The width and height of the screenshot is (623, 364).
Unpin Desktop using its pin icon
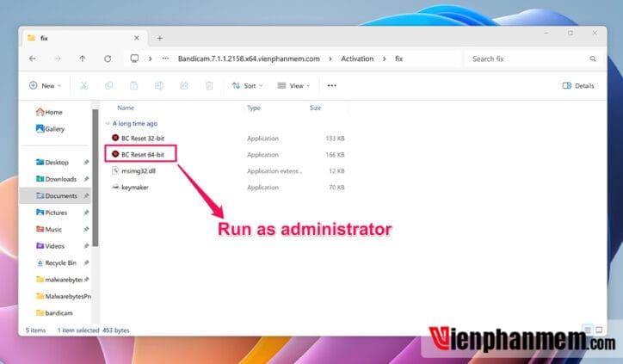tap(86, 162)
